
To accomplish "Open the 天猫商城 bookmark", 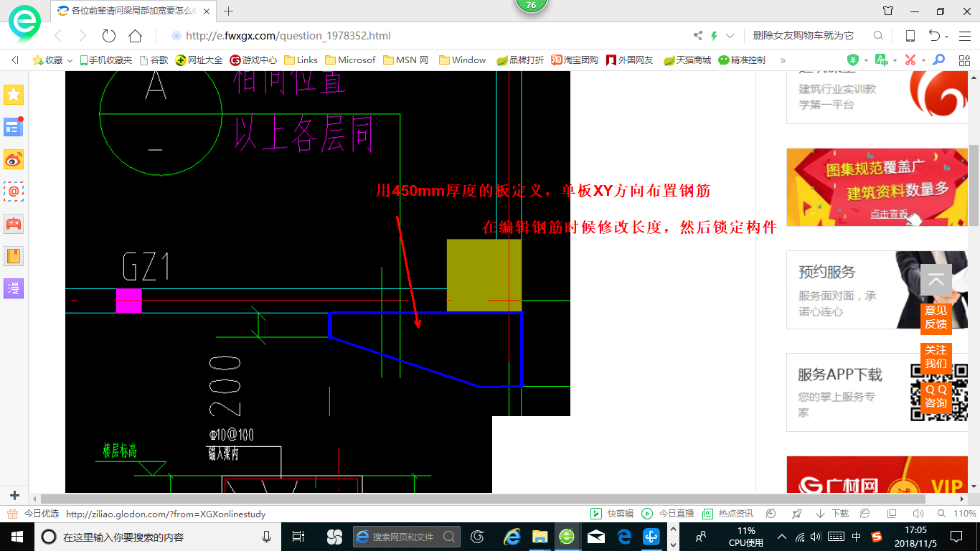I will [x=687, y=60].
